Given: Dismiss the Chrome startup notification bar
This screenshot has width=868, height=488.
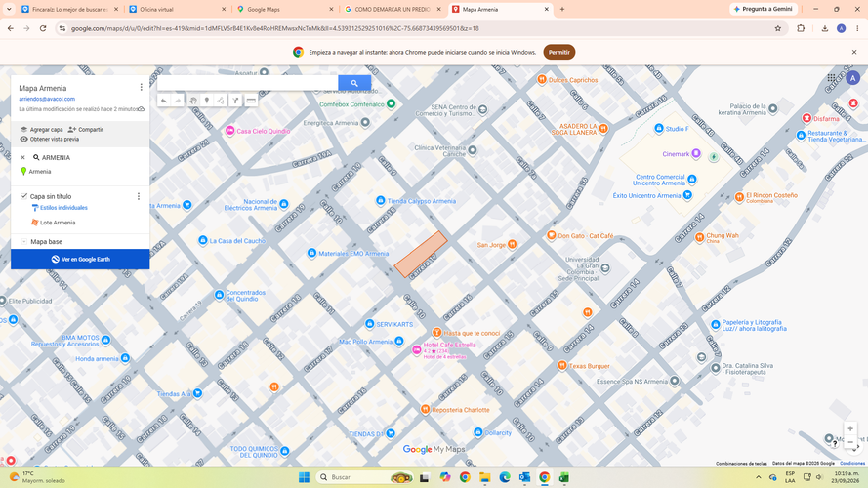Looking at the screenshot, I should click(x=854, y=52).
